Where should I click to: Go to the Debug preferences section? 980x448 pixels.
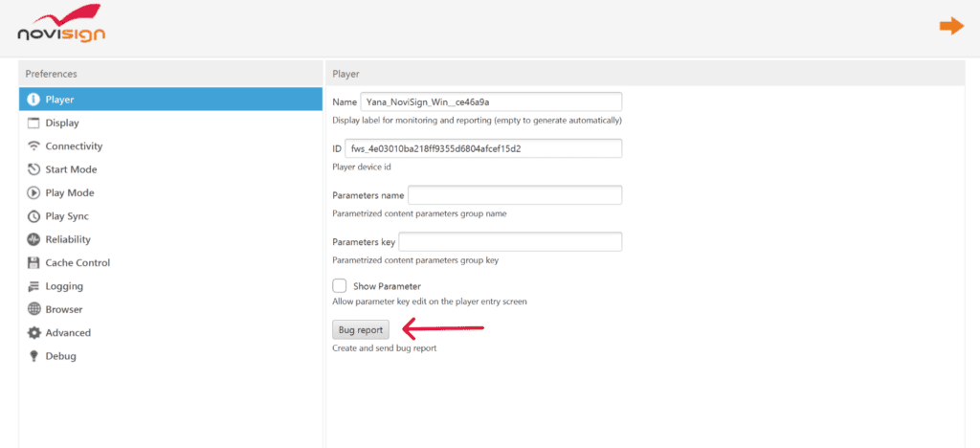(60, 356)
